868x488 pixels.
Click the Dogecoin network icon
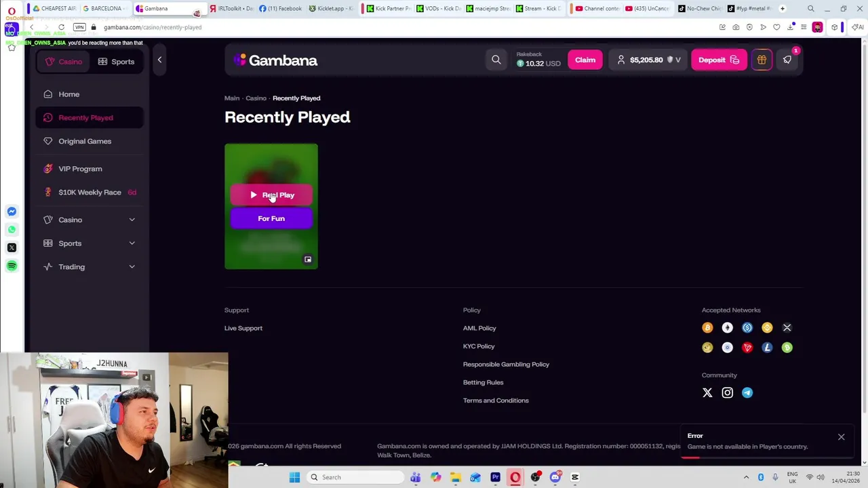[707, 348]
